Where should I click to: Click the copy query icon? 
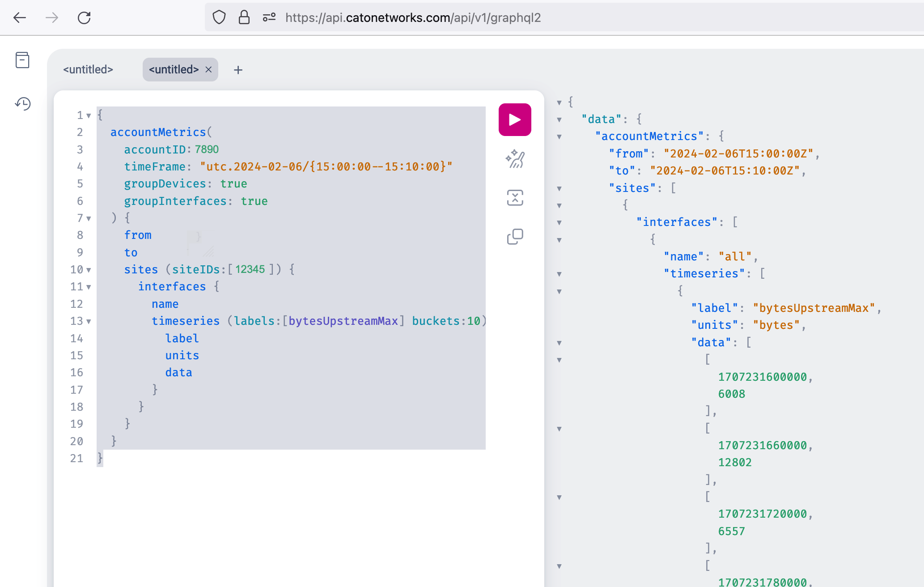click(515, 237)
